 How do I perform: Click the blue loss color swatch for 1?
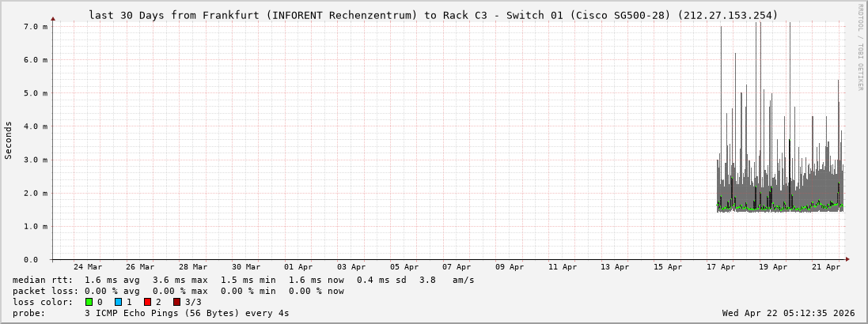[118, 302]
